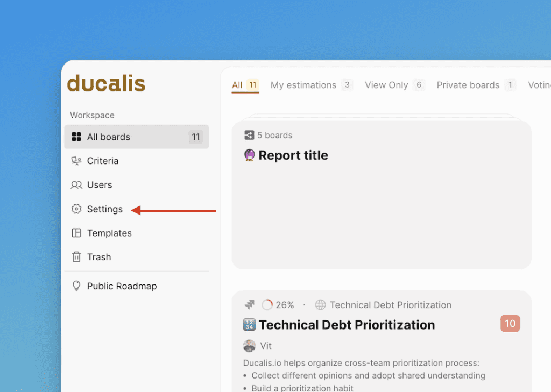Viewport: 551px width, 392px height.
Task: Click the 26% progress circle indicator
Action: 267,305
